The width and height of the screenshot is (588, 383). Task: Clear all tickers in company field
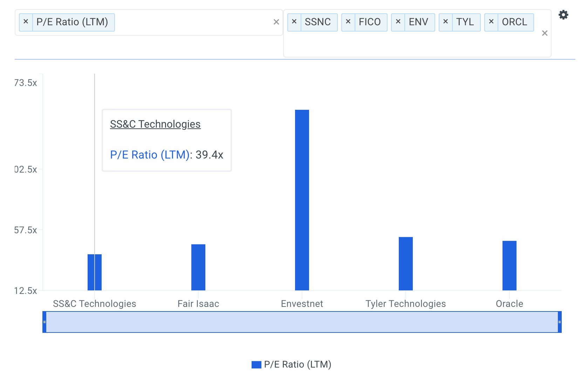(x=545, y=33)
